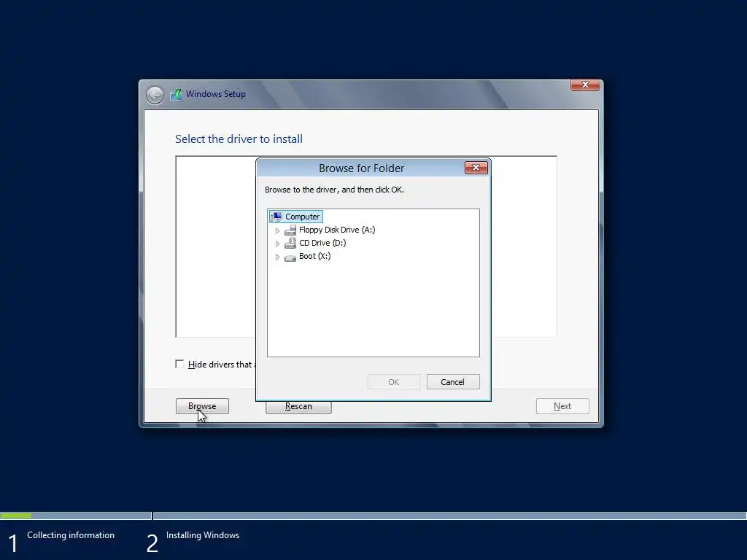Expand the Boot (X:) node

277,257
